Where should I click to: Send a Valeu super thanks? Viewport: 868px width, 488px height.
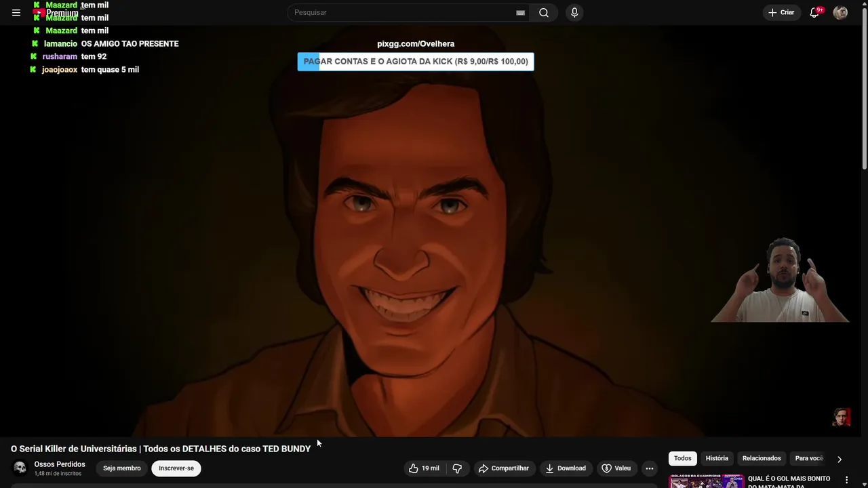coord(616,468)
